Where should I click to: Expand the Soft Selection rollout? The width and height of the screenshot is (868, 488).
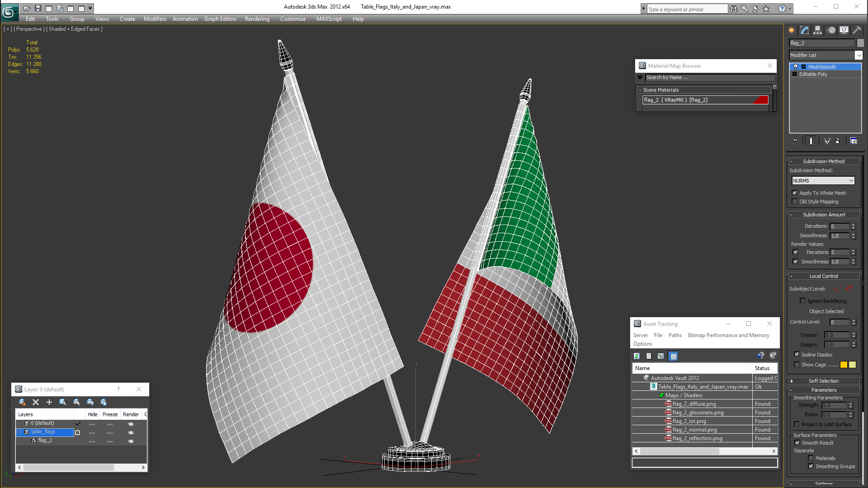(823, 381)
